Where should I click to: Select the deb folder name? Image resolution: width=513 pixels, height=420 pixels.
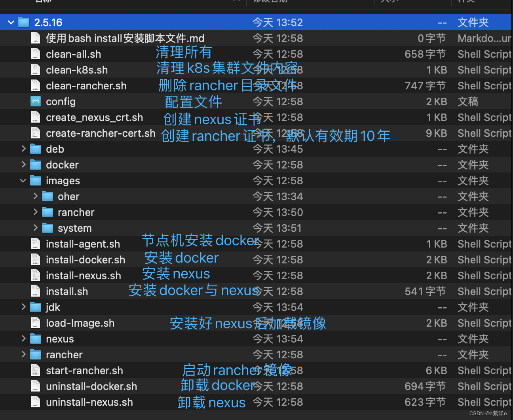click(x=55, y=149)
